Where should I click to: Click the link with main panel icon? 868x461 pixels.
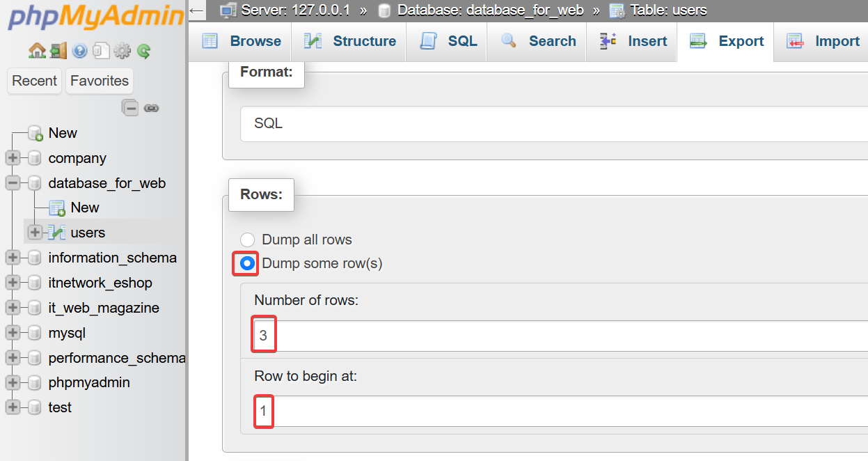click(151, 108)
